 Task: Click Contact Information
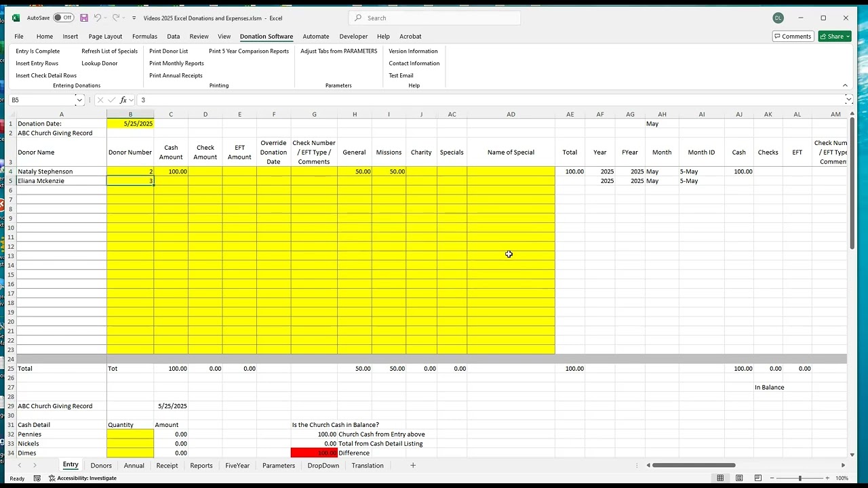coord(414,64)
